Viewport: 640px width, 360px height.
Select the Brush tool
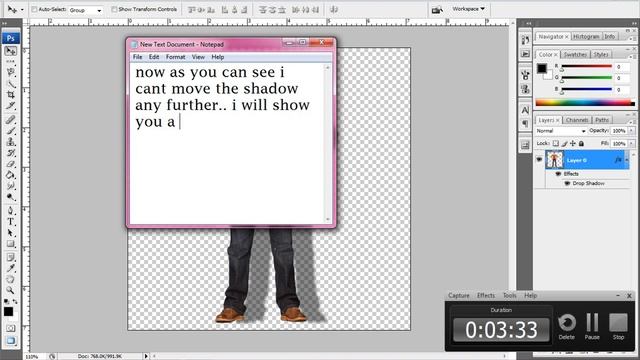11,131
